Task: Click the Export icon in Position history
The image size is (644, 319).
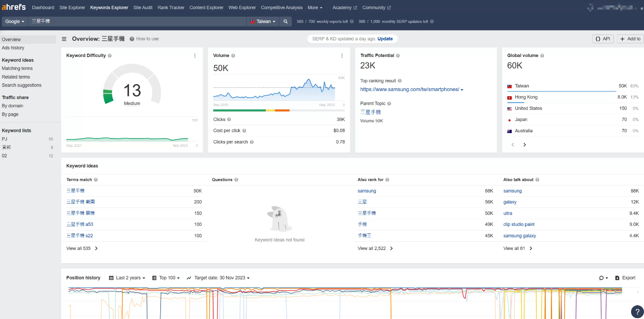Action: pos(625,277)
